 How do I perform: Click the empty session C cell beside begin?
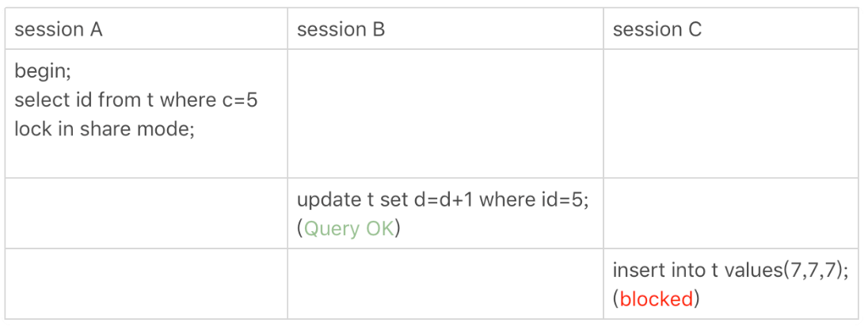coord(730,113)
